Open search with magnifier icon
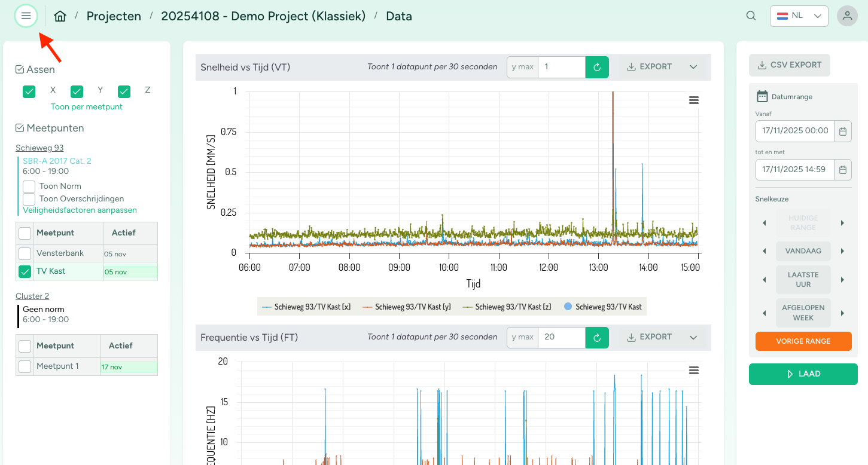Image resolution: width=868 pixels, height=465 pixels. (x=751, y=16)
